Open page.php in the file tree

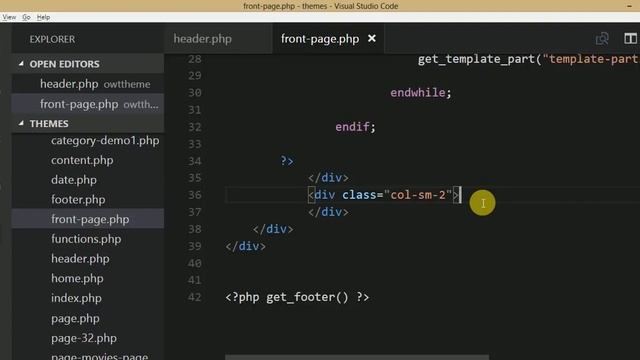[x=75, y=318]
